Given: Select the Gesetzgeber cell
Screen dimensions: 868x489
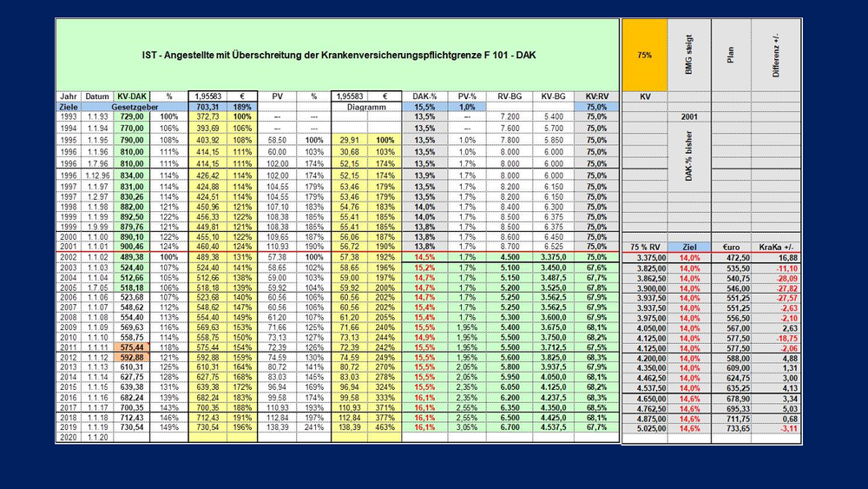Looking at the screenshot, I should click(135, 107).
